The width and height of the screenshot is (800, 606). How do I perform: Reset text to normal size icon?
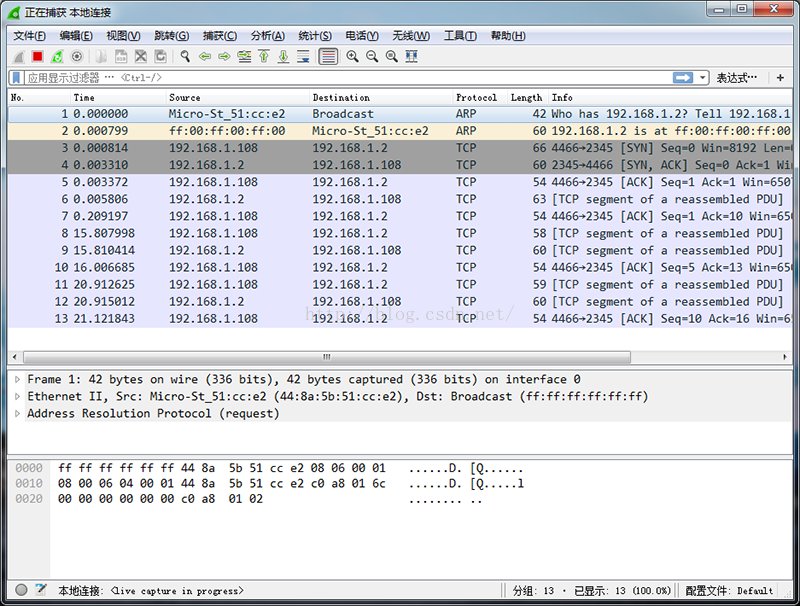(391, 57)
